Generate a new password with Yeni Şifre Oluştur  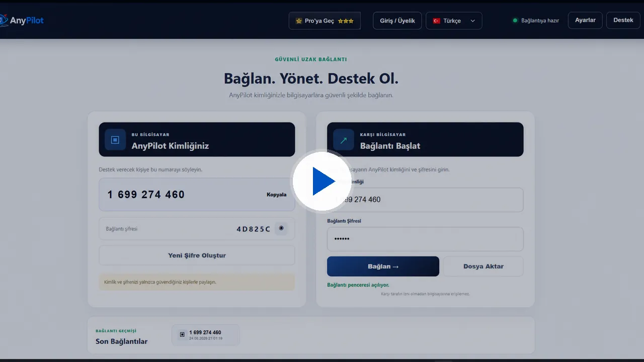pos(197,255)
